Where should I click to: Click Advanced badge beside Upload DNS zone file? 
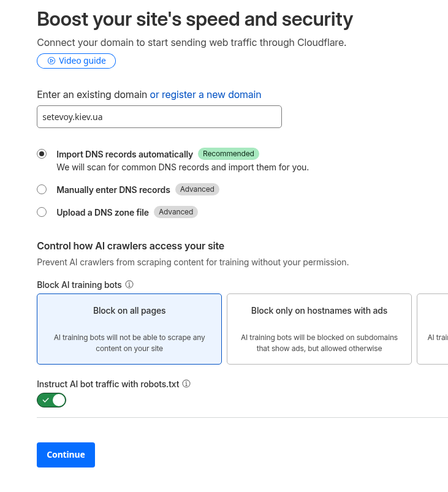click(176, 212)
